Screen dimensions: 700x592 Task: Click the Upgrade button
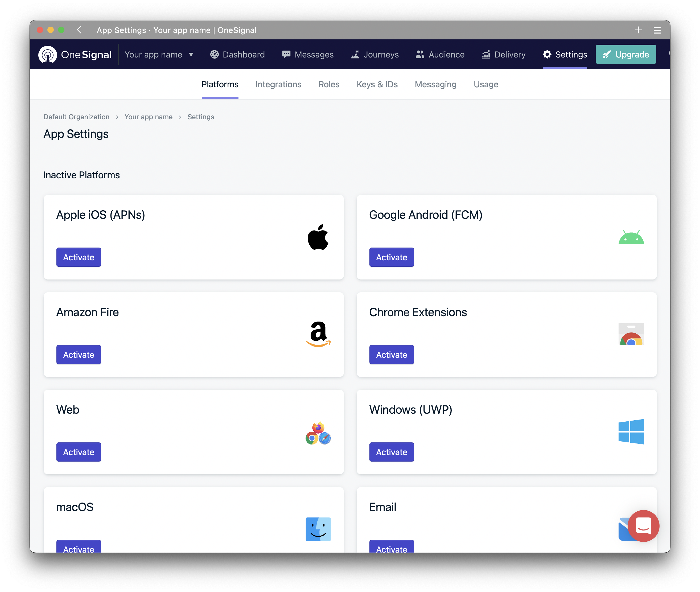[x=625, y=54]
